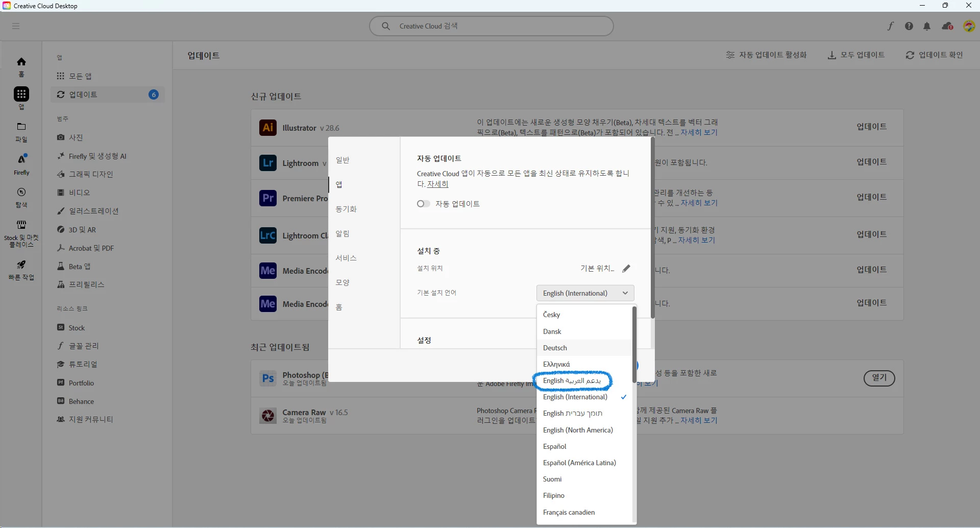
Task: Click the Illustrator app icon
Action: click(x=268, y=127)
